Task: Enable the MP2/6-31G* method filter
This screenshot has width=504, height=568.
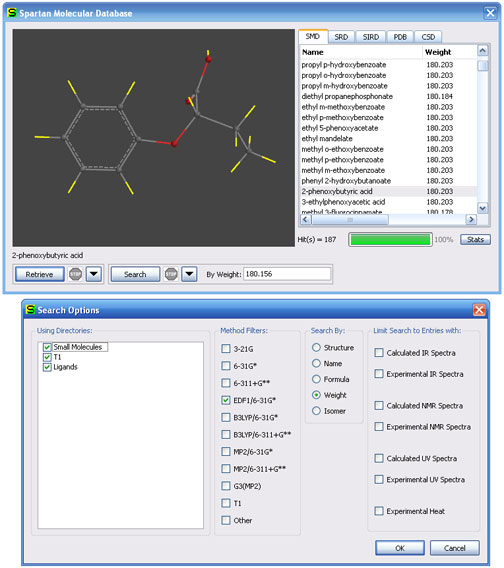Action: pos(226,451)
